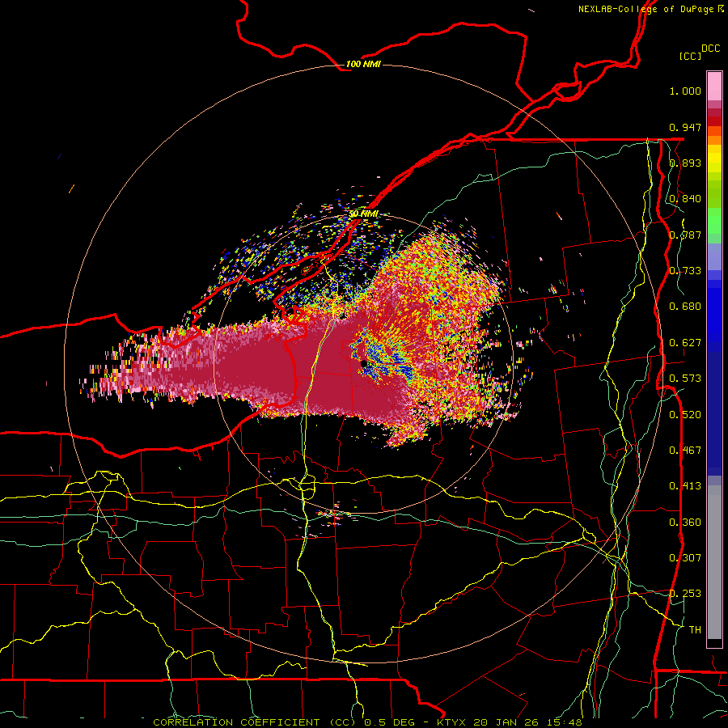This screenshot has height=728, width=728.
Task: Click the 50 NMI range ring label
Action: [363, 214]
